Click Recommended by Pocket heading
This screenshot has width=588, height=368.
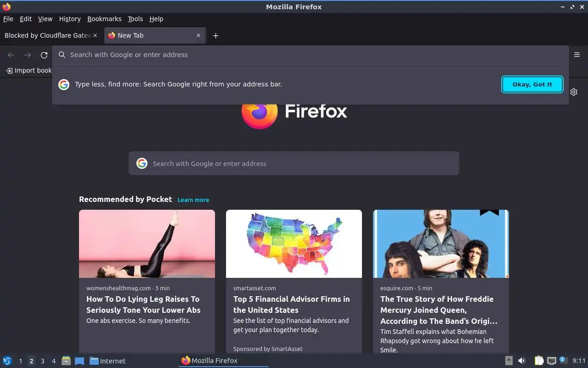125,199
